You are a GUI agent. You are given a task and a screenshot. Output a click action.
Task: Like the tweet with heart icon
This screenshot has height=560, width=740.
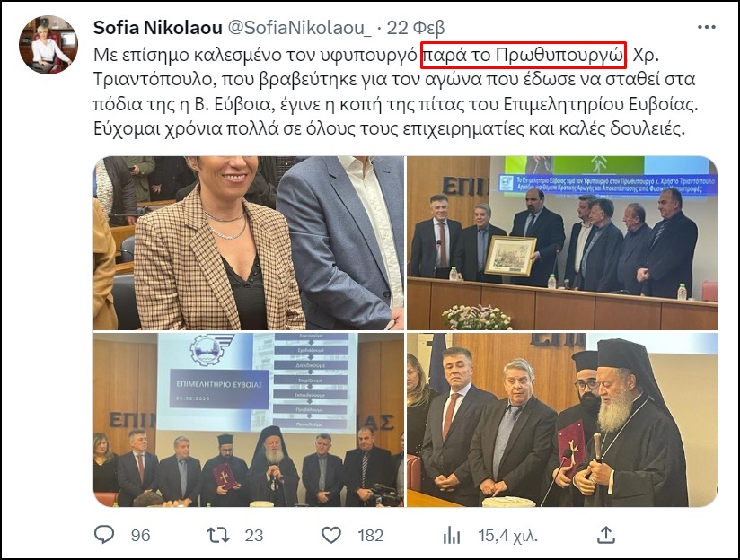(x=331, y=535)
